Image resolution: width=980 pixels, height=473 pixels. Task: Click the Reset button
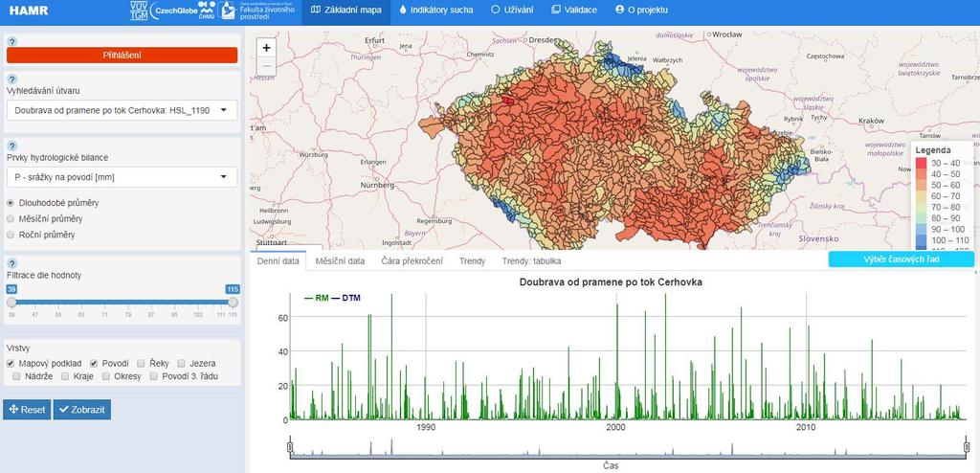click(x=27, y=410)
